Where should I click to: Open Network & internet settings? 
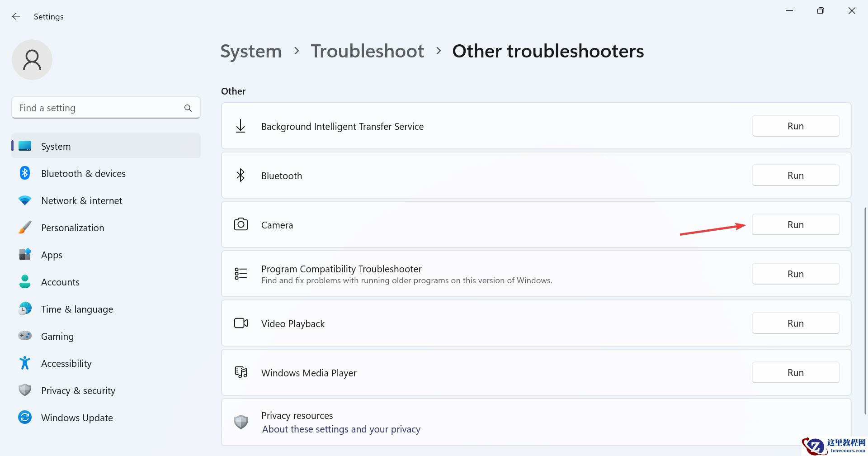click(81, 200)
